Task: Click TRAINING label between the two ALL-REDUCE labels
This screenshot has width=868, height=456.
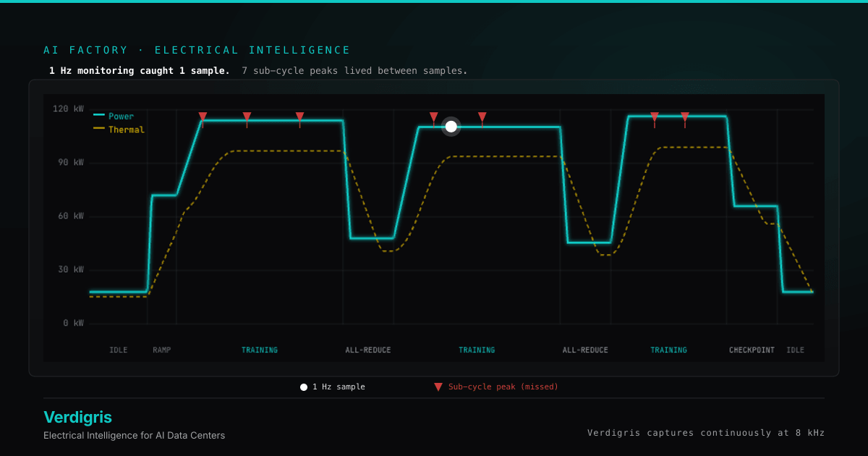Action: tap(477, 350)
